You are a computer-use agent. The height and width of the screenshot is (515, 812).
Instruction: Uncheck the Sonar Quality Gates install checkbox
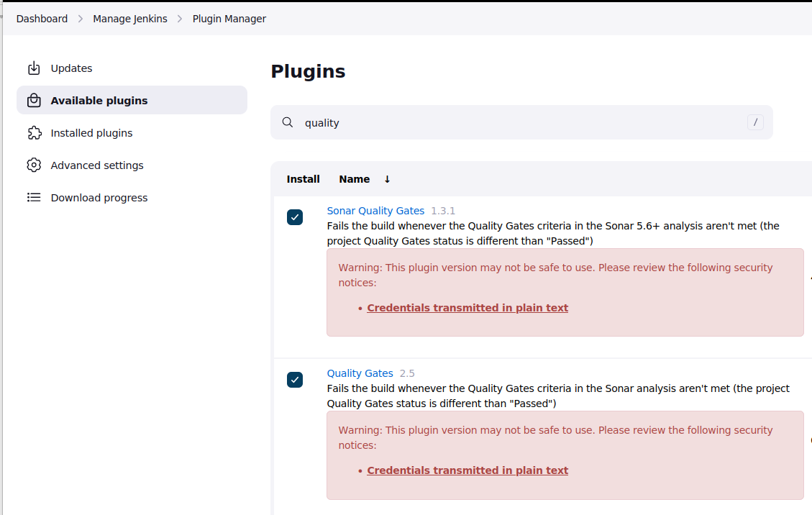(295, 217)
